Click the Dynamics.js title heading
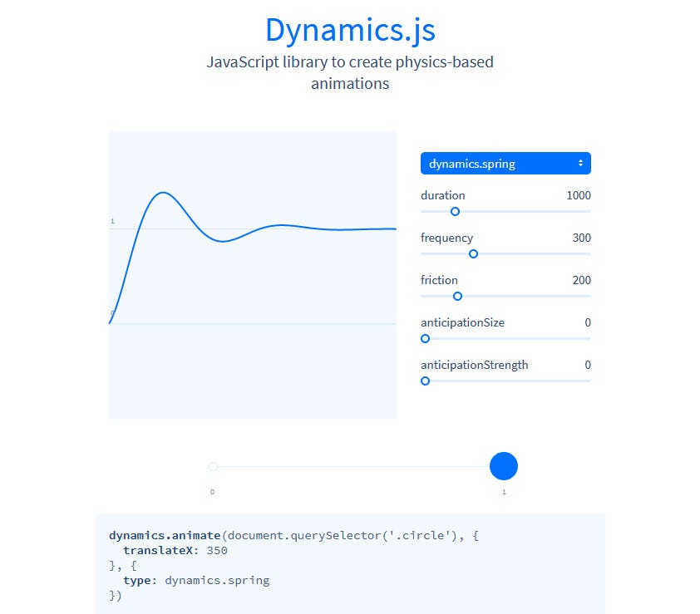This screenshot has width=700, height=614. pos(350,30)
